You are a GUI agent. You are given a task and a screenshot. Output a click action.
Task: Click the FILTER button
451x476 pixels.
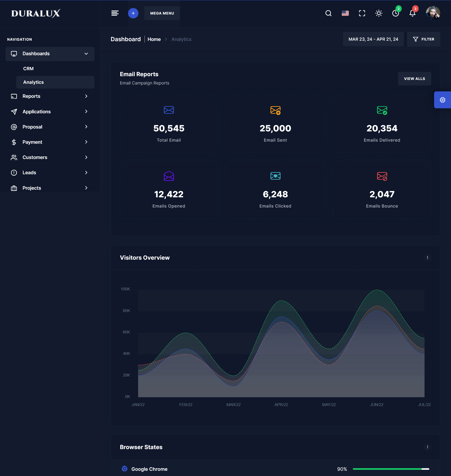coord(424,39)
